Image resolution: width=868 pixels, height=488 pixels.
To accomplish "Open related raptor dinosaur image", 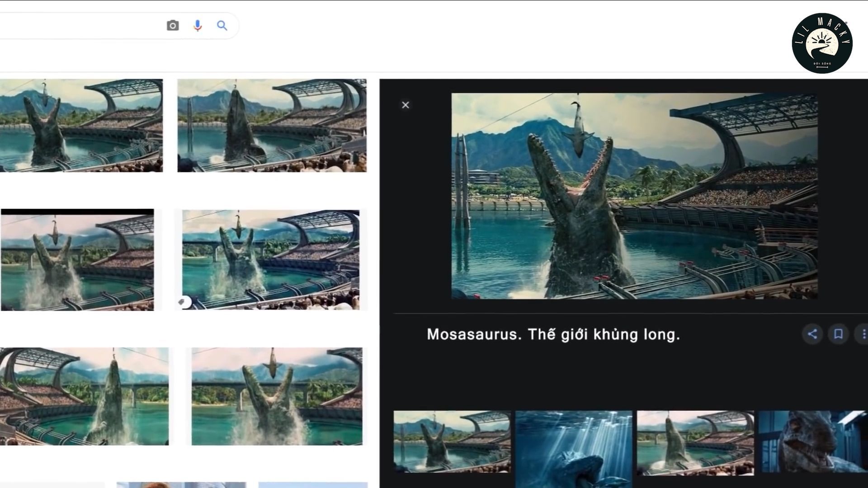I will point(813,441).
